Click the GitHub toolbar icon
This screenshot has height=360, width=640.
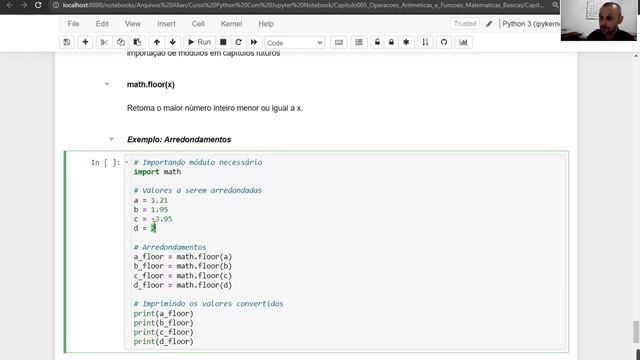click(444, 42)
